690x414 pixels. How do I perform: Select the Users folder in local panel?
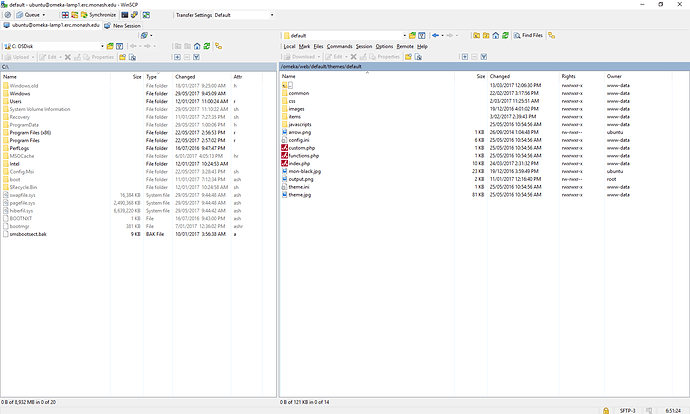point(15,101)
